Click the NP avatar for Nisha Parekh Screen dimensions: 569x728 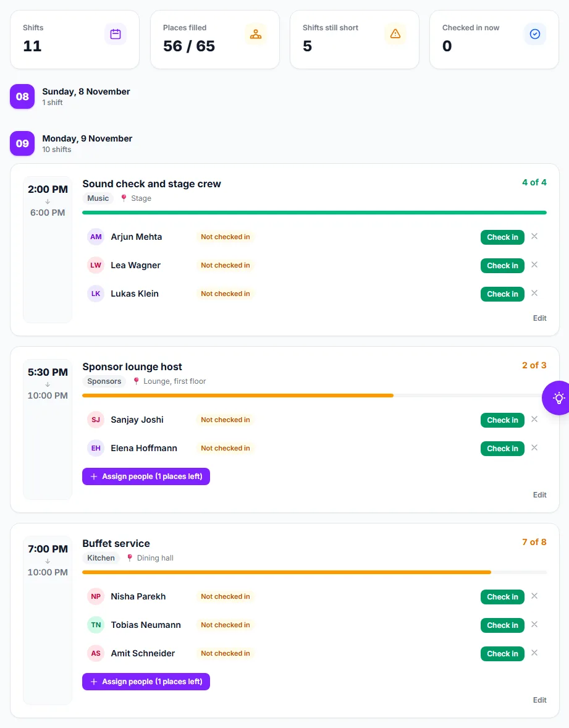tap(96, 596)
